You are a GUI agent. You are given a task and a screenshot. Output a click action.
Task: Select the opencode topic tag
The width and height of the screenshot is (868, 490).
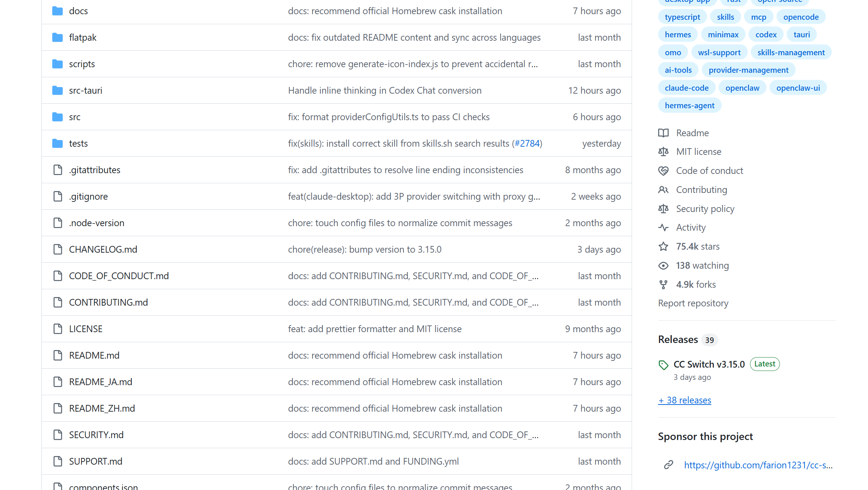pyautogui.click(x=801, y=17)
